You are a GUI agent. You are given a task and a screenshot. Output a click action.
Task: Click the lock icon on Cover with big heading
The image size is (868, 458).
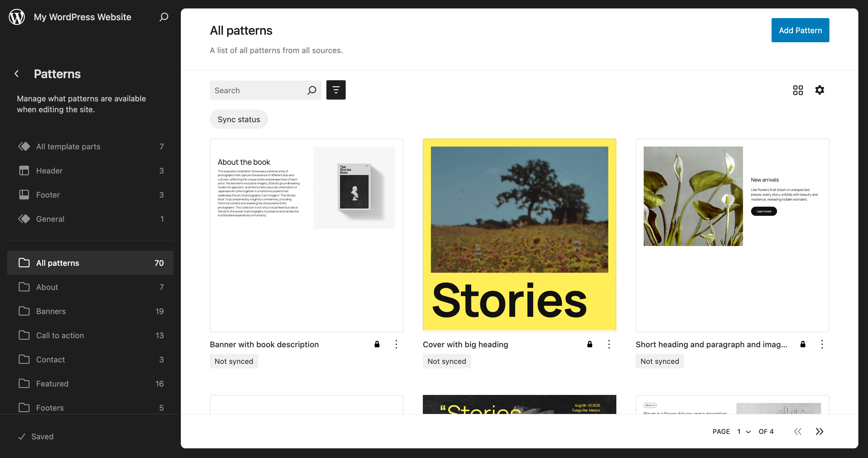pyautogui.click(x=590, y=344)
